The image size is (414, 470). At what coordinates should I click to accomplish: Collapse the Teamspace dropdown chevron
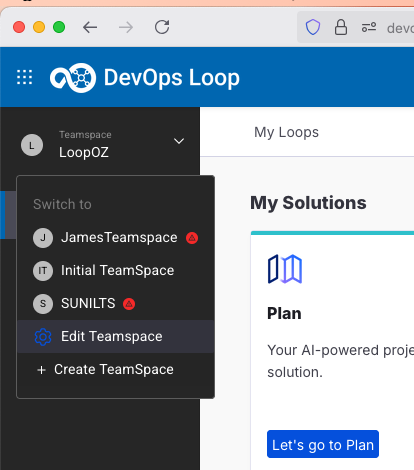(179, 141)
